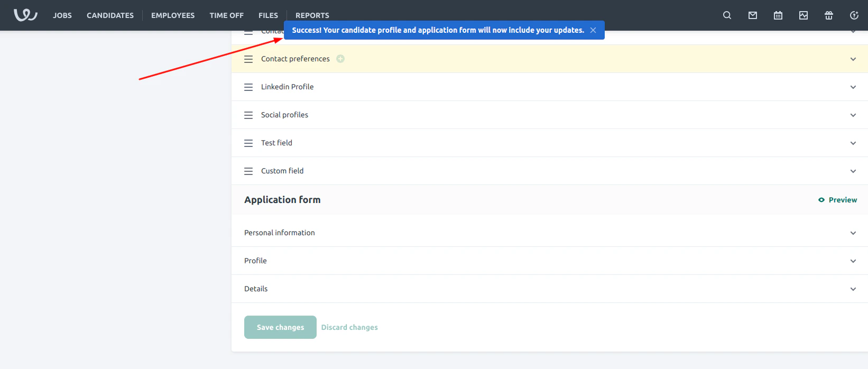Grab the drag handle for Social profiles
Viewport: 868px width, 369px height.
248,115
